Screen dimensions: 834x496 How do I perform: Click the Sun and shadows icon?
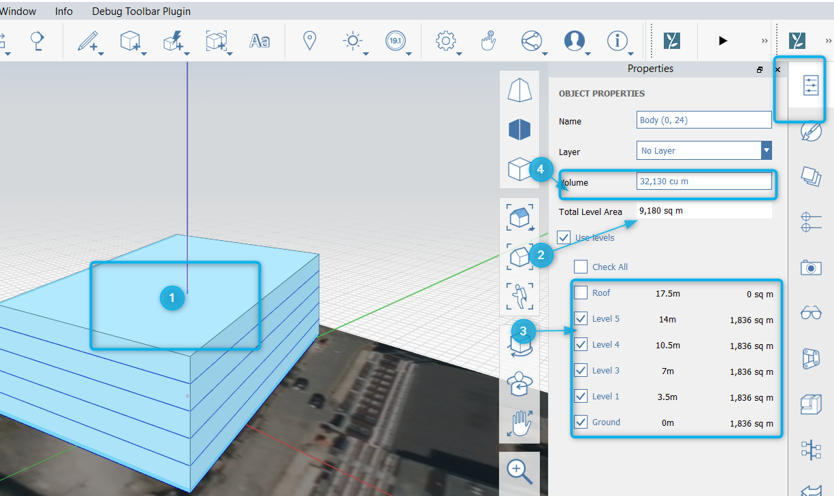pyautogui.click(x=352, y=40)
